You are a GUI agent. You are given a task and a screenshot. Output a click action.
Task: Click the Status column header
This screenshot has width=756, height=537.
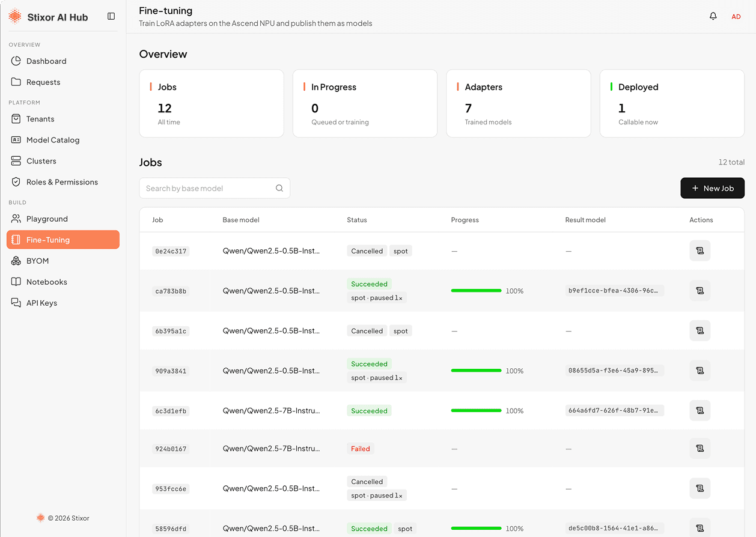coord(357,220)
